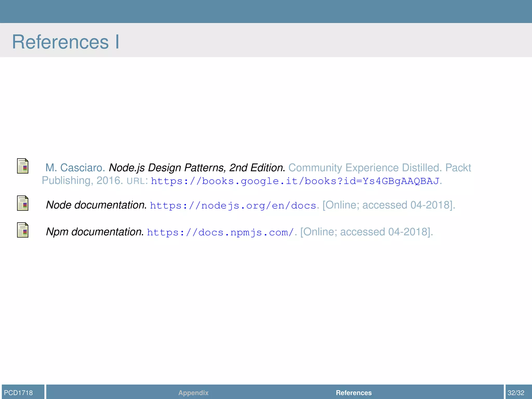Click the PCD1718 footer label
The width and height of the screenshot is (532, 399).
click(x=18, y=393)
